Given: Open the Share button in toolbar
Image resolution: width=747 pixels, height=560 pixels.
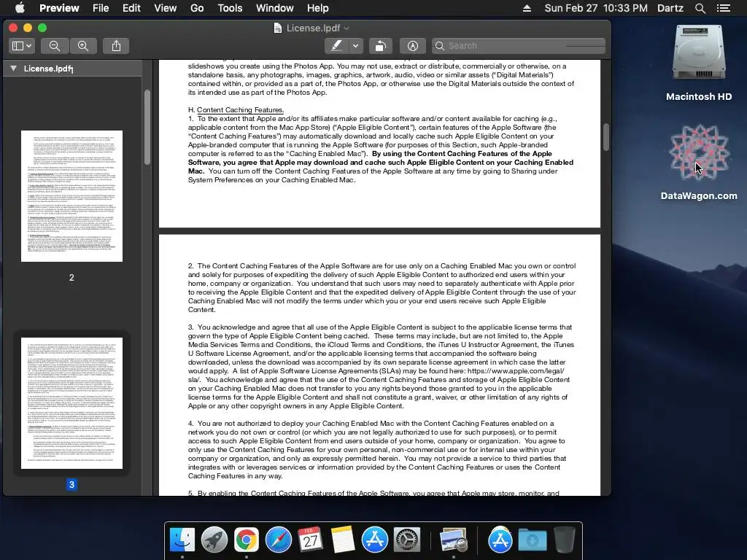Looking at the screenshot, I should 116,46.
